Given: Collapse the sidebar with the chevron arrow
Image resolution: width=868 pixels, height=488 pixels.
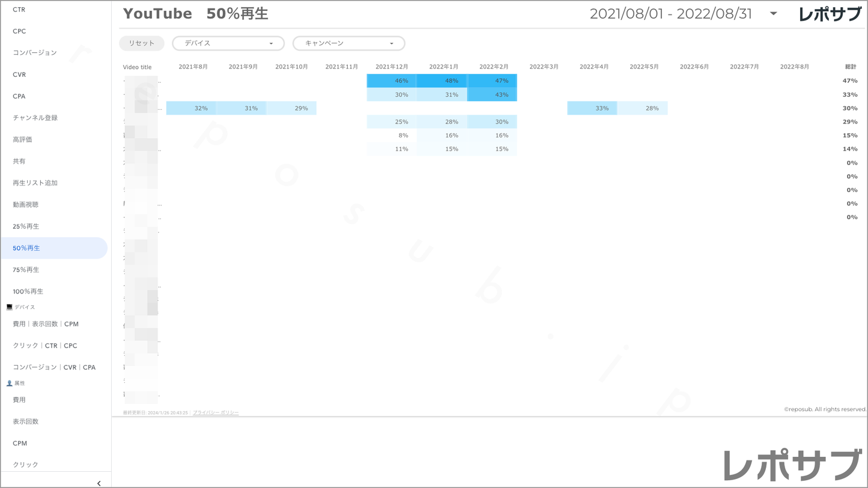Looking at the screenshot, I should 99,483.
